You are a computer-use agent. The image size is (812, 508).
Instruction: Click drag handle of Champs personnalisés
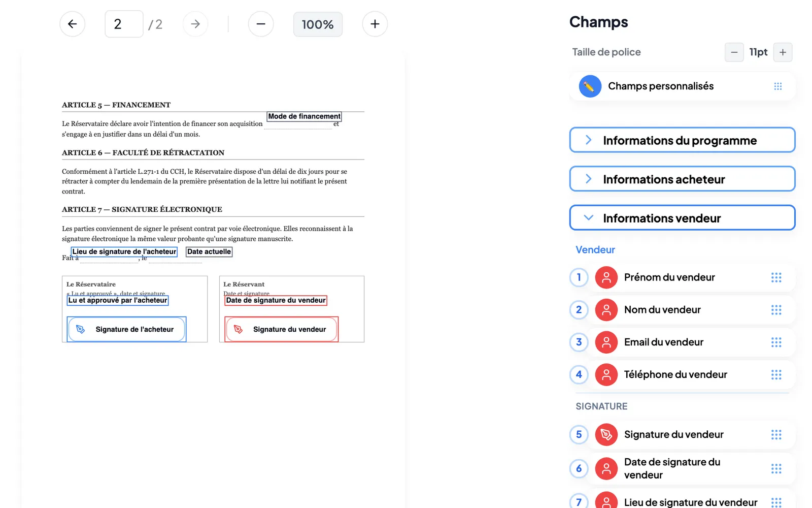[778, 86]
